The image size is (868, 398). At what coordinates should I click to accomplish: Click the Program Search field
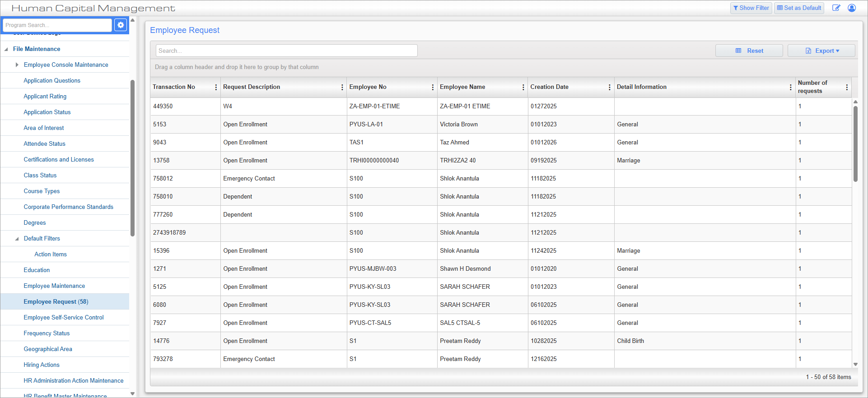[x=57, y=25]
